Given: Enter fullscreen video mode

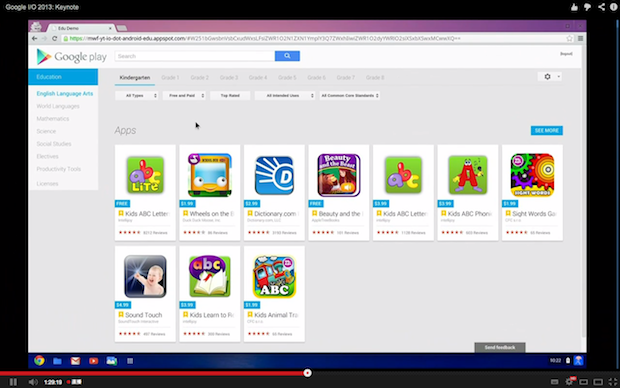Looking at the screenshot, I should point(612,382).
